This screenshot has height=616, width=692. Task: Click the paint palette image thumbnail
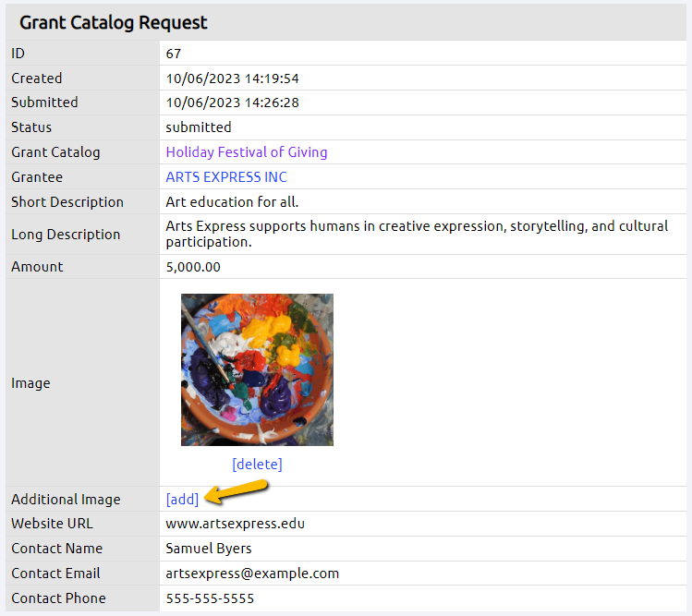click(x=257, y=369)
